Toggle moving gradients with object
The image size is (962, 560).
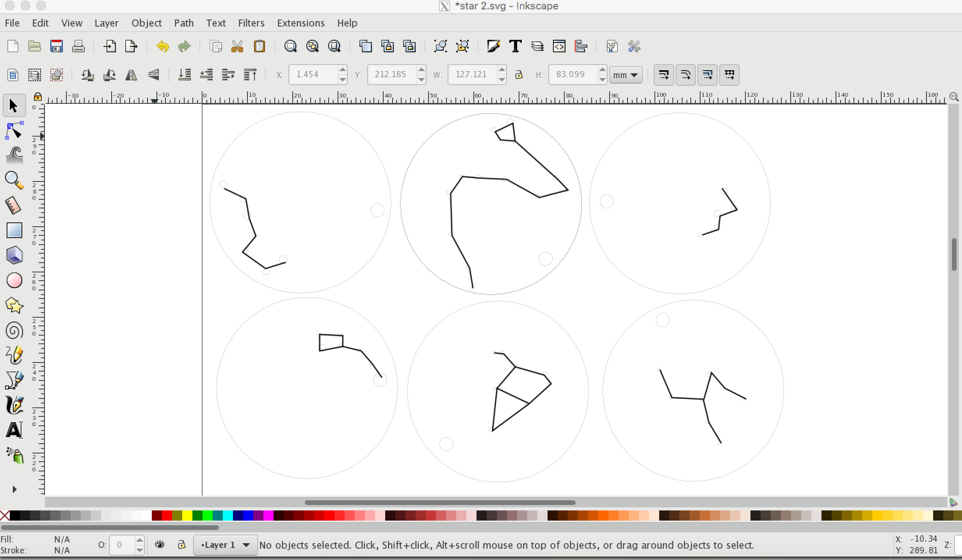(x=707, y=75)
